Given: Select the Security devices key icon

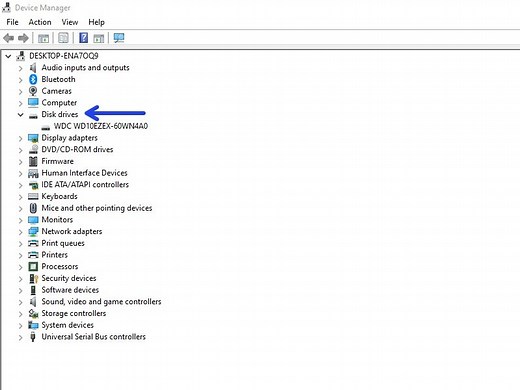Looking at the screenshot, I should (33, 278).
